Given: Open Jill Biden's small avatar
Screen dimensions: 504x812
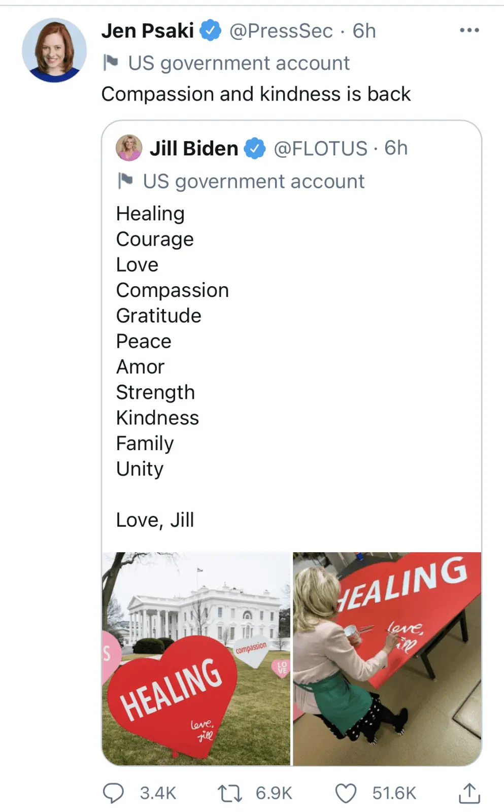Looking at the screenshot, I should 129,148.
